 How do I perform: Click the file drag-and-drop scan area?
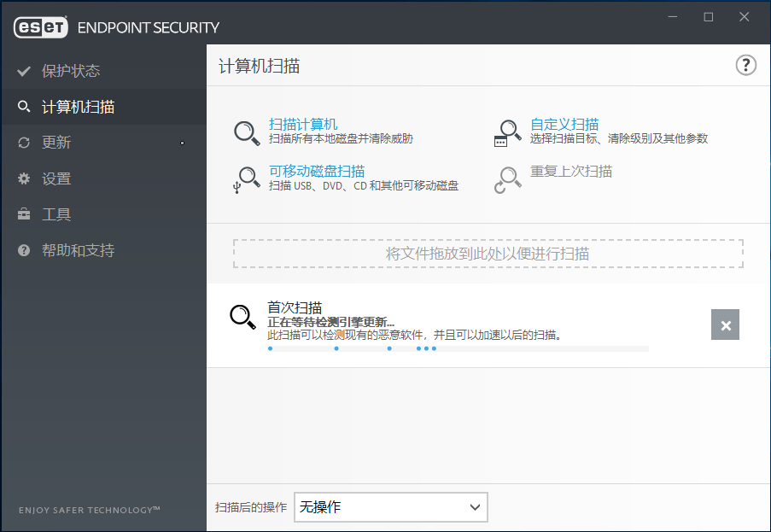click(488, 253)
